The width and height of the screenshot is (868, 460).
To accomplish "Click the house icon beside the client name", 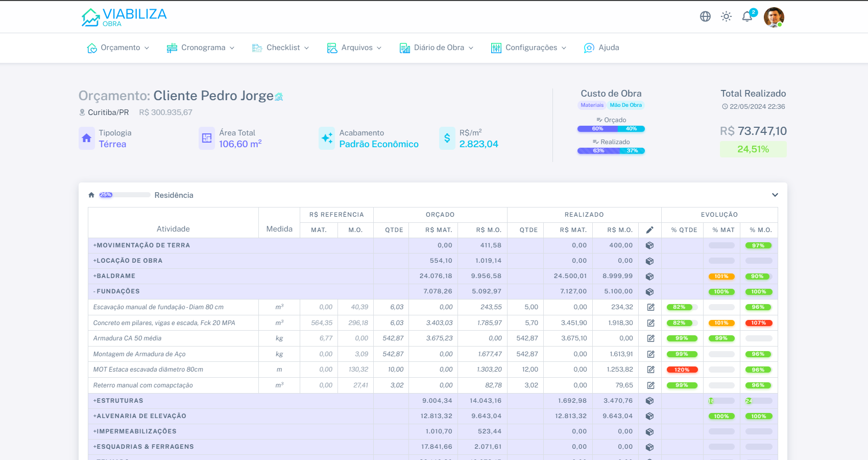I will 279,97.
